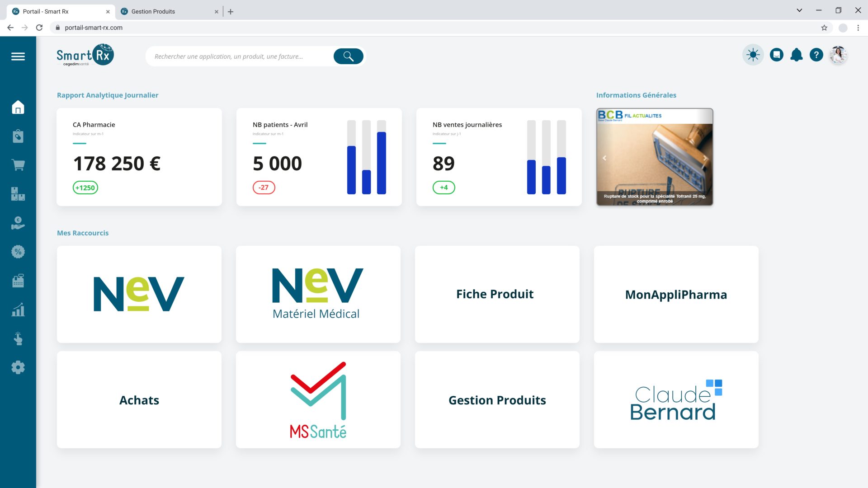Image resolution: width=868 pixels, height=488 pixels.
Task: Open the CA Pharmacie indicator card
Action: click(x=139, y=157)
